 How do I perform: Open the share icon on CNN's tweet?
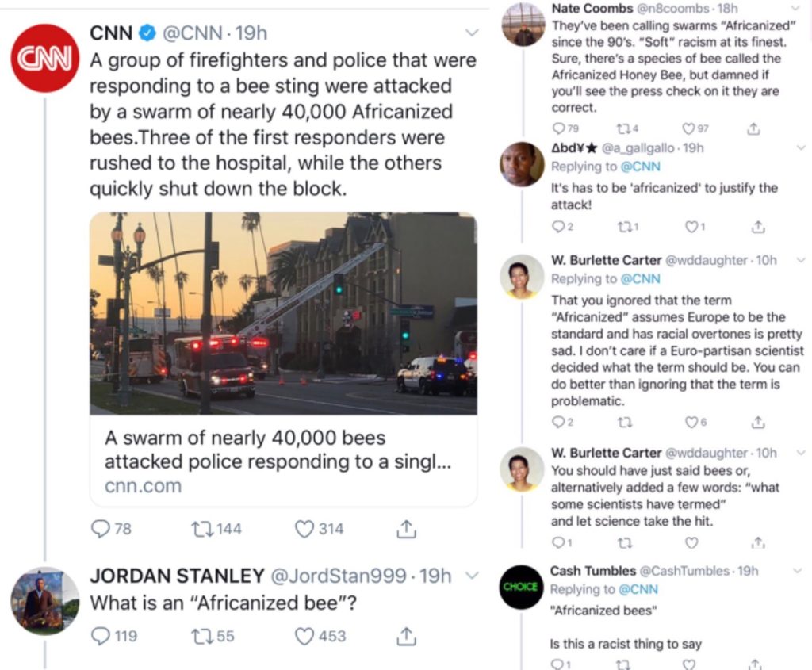click(x=407, y=527)
